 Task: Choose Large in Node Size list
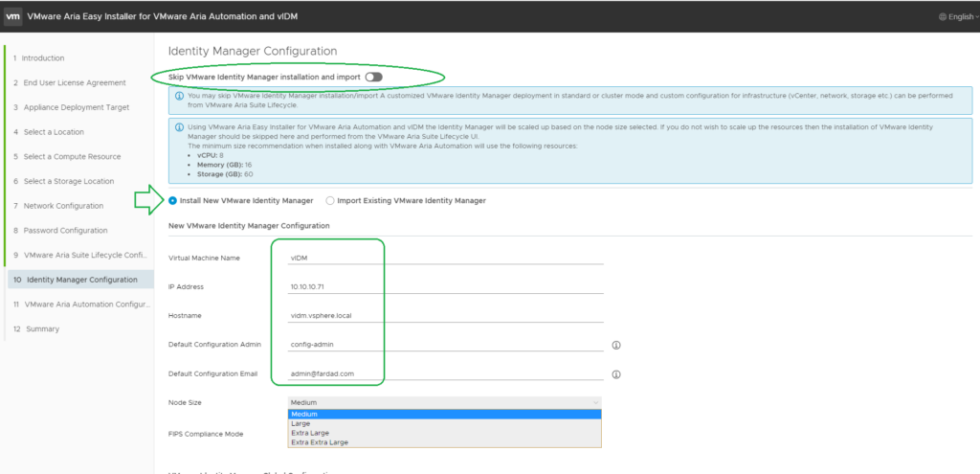pyautogui.click(x=444, y=423)
